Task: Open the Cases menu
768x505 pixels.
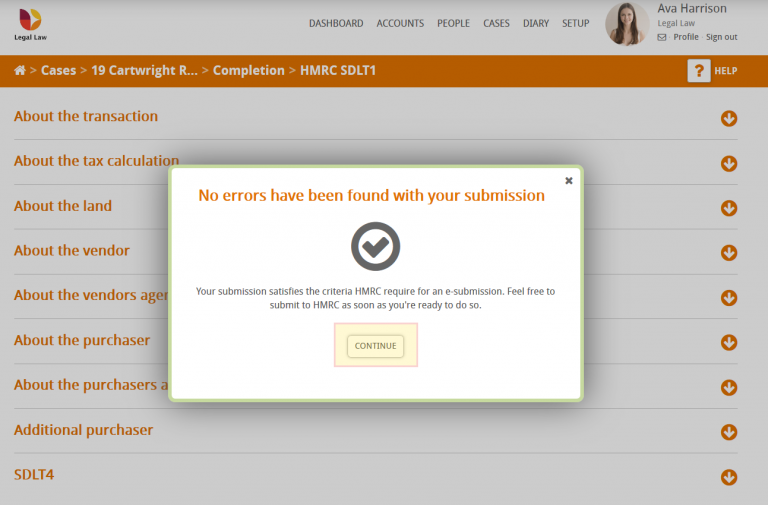Action: [496, 24]
